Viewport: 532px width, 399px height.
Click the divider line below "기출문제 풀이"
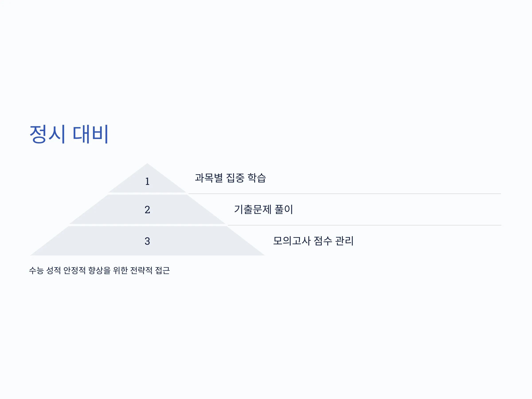[364, 225]
